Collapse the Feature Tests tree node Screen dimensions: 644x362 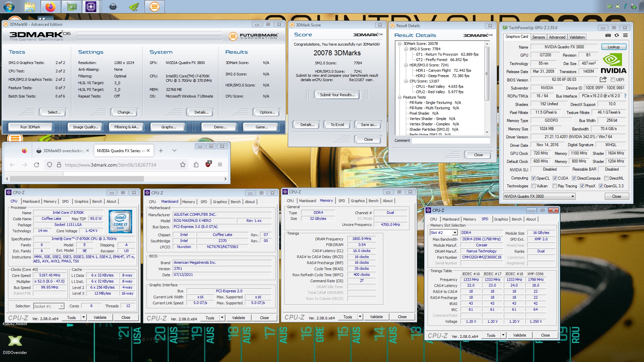click(399, 97)
